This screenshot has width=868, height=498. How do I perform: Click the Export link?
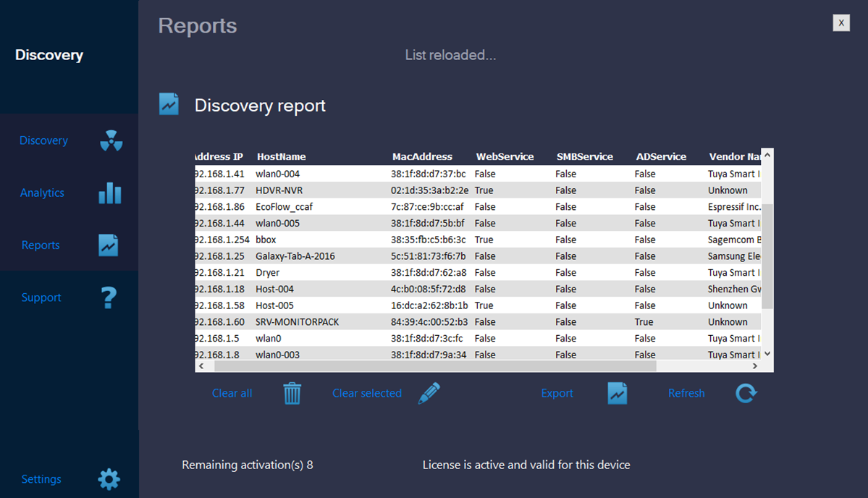(557, 394)
